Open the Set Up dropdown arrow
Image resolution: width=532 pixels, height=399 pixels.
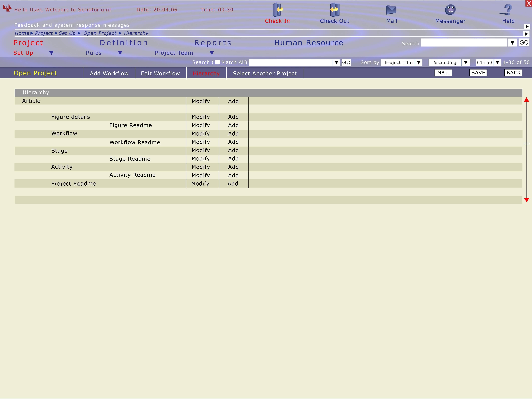tap(51, 53)
